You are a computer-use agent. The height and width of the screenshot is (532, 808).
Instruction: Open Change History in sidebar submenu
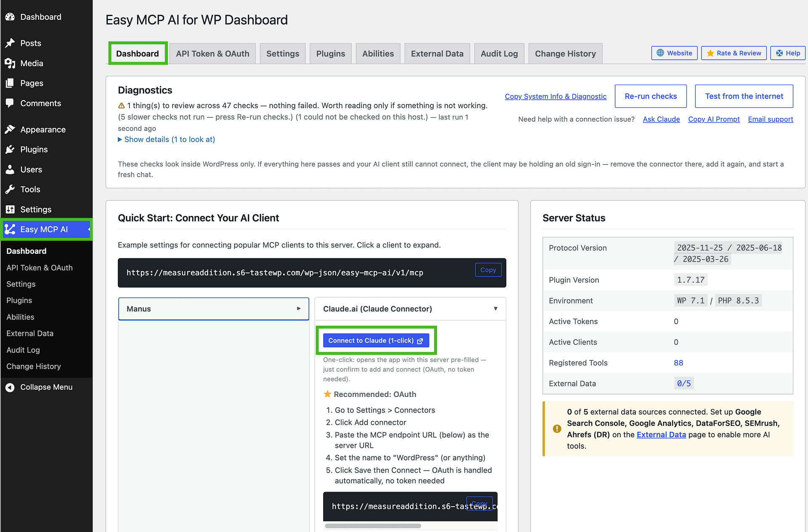34,366
